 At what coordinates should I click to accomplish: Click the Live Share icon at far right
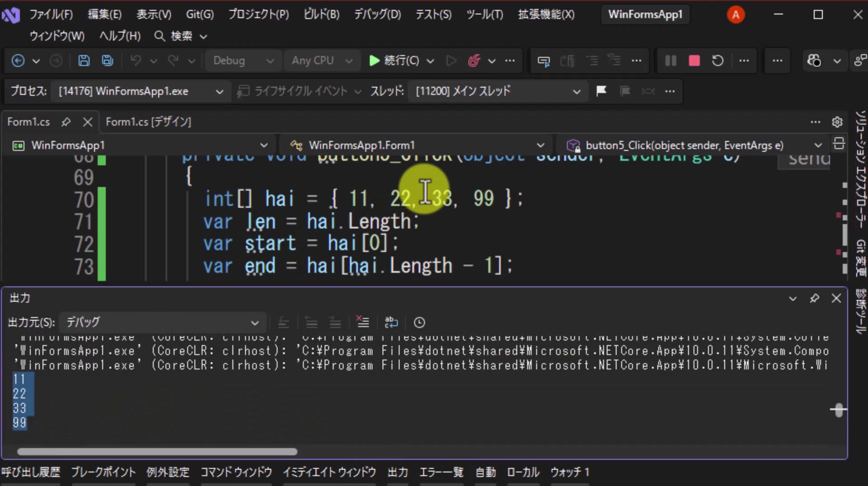click(x=860, y=61)
